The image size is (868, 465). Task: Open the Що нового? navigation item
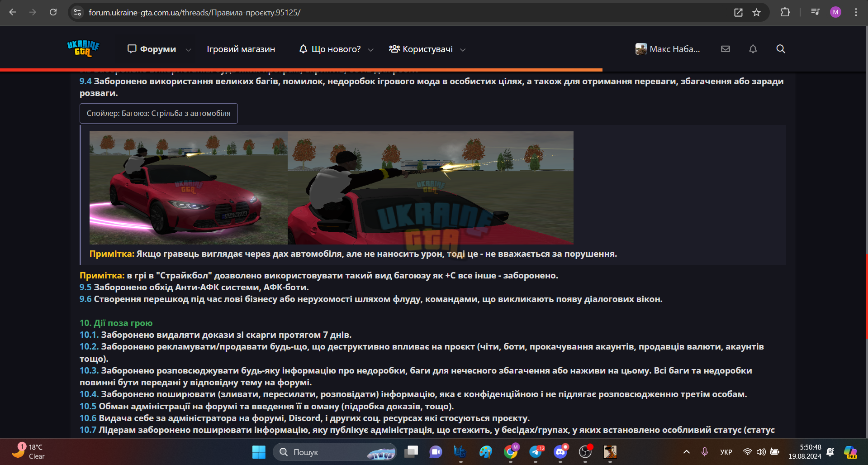pyautogui.click(x=330, y=49)
